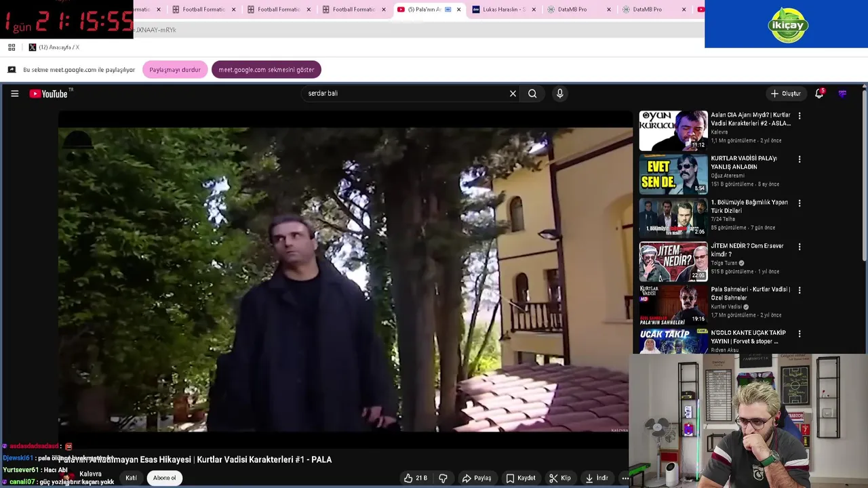
Task: Subscribe with the Abone ol button
Action: pos(164,478)
